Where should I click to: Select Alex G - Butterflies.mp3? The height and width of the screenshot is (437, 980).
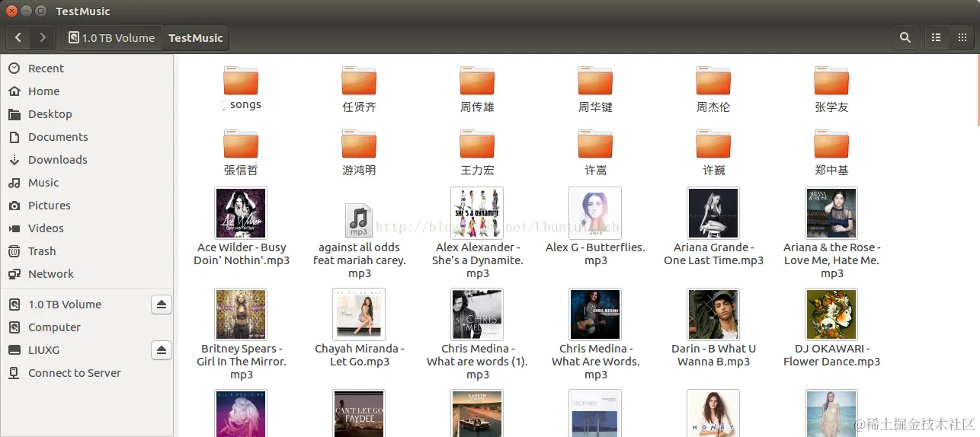pos(595,227)
